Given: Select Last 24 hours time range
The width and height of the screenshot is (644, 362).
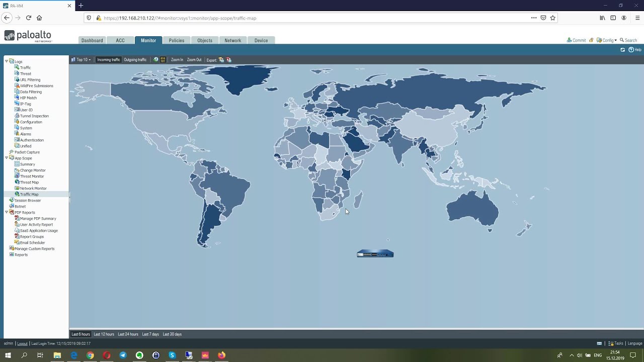Looking at the screenshot, I should pos(128,334).
